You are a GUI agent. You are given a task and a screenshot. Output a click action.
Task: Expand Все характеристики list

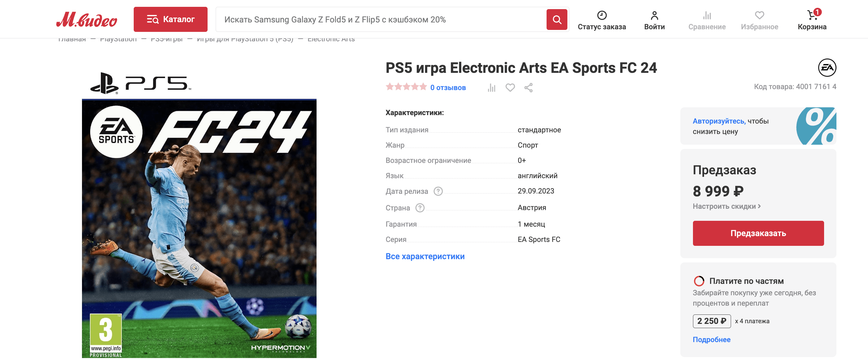425,257
